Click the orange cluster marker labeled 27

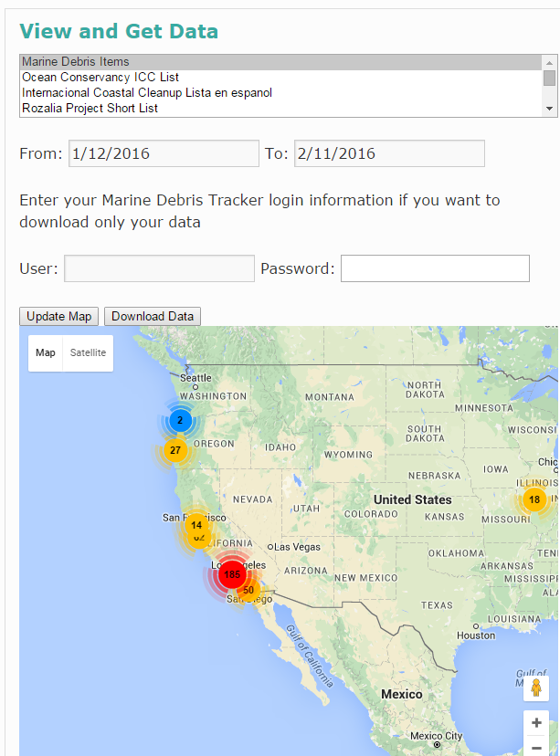175,450
